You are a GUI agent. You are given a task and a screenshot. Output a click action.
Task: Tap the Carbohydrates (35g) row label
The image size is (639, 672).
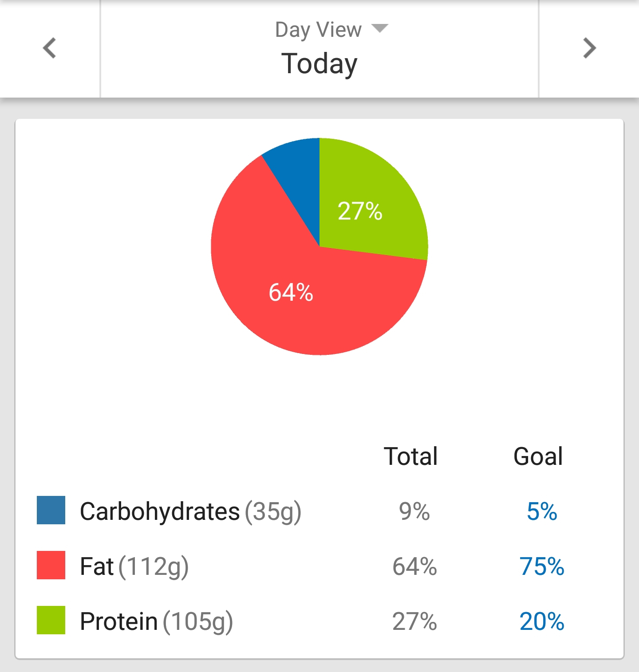point(190,511)
